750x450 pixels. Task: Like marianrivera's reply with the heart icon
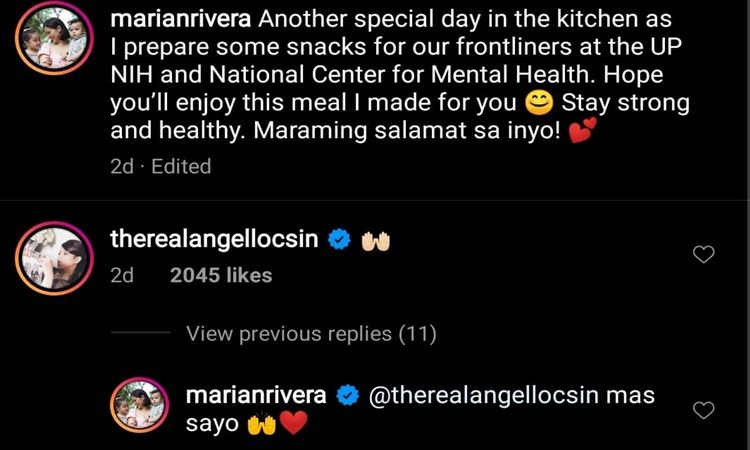(x=704, y=409)
